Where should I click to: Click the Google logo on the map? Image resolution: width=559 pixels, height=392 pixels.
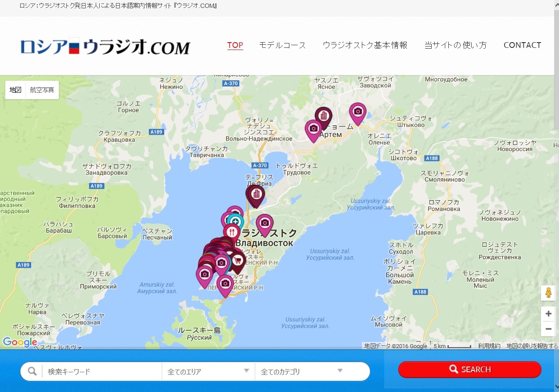pyautogui.click(x=20, y=342)
